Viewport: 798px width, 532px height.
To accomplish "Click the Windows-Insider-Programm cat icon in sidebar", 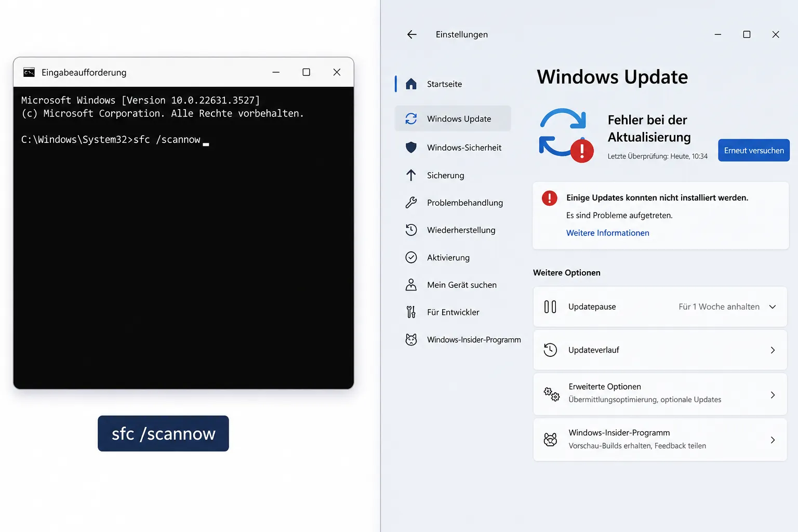I will click(411, 340).
